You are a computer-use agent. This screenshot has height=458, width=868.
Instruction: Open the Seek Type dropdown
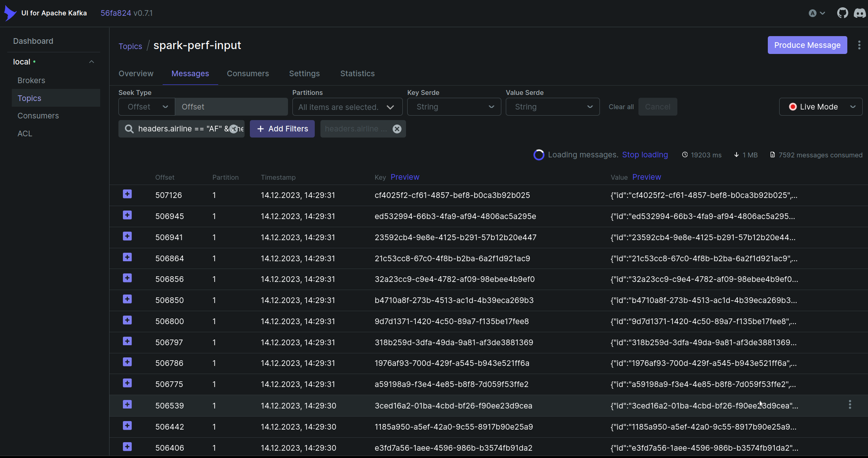[x=147, y=107]
